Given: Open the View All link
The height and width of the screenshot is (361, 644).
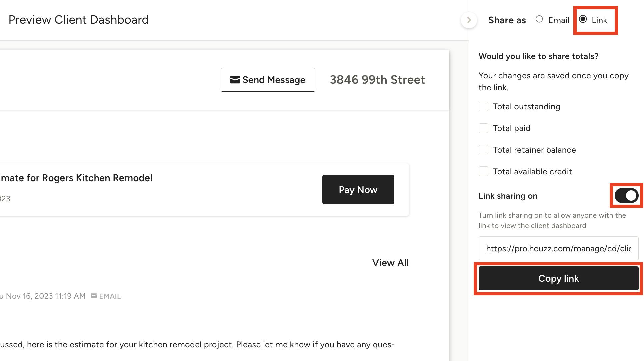Looking at the screenshot, I should point(390,263).
